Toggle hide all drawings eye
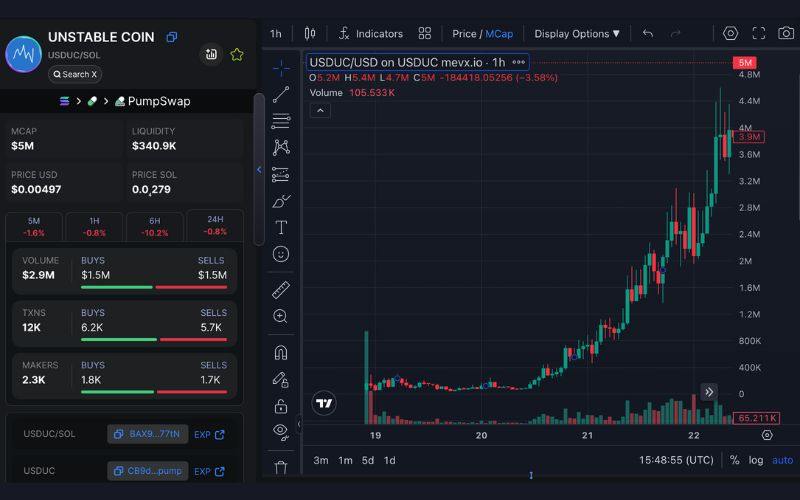This screenshot has height=500, width=800. pos(281,432)
